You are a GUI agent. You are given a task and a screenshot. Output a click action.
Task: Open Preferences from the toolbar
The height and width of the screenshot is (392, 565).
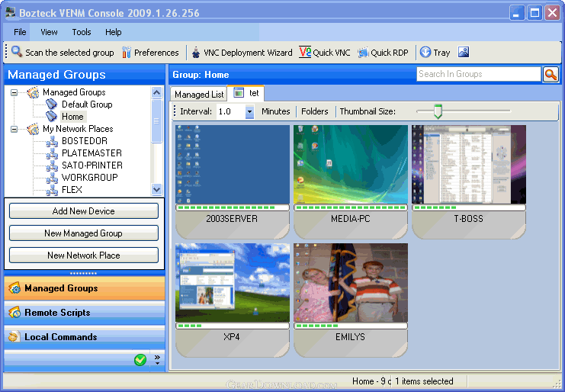click(150, 53)
